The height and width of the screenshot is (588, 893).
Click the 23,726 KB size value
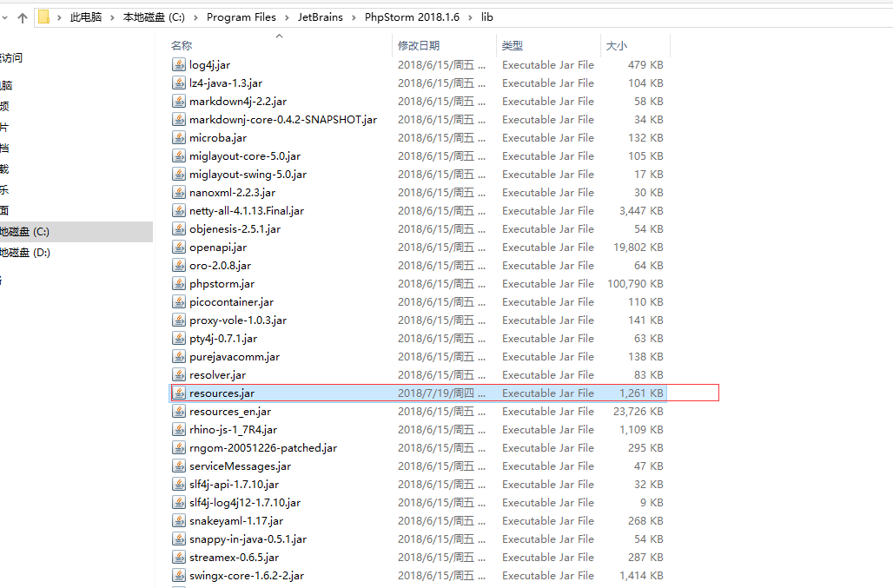click(x=638, y=411)
